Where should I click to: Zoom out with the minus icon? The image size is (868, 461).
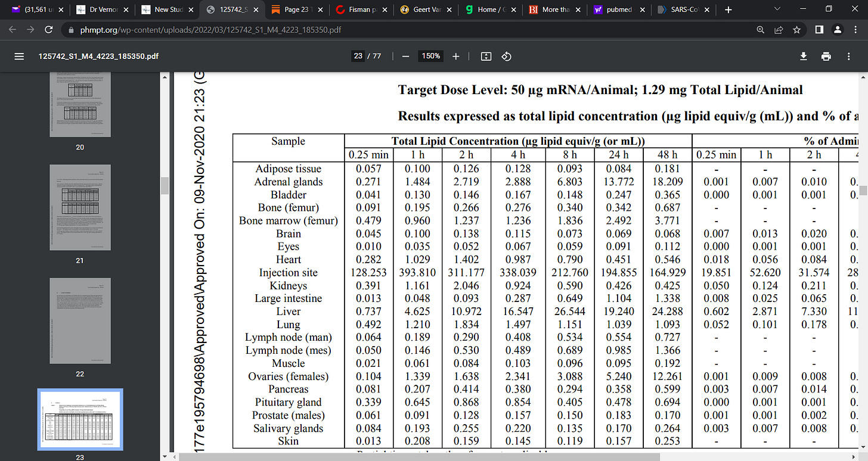405,56
